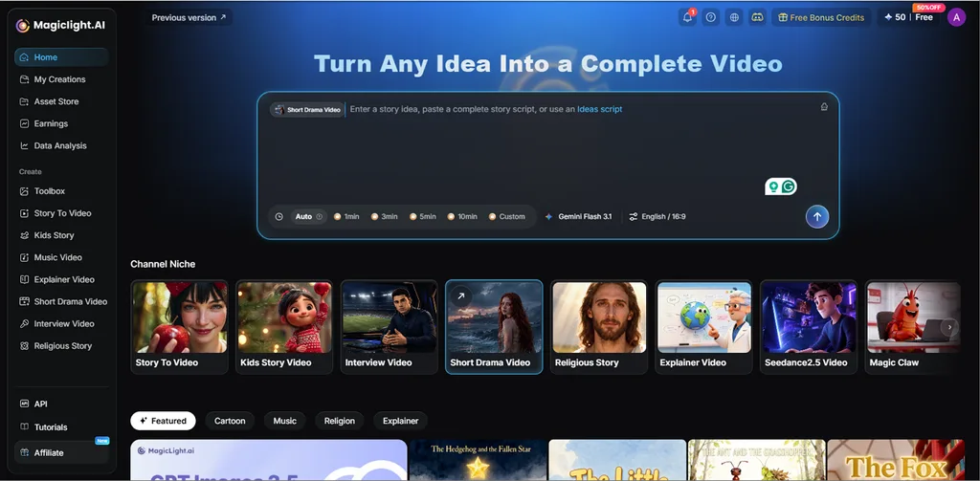Select 5min duration option
The image size is (980, 481).
pyautogui.click(x=422, y=217)
